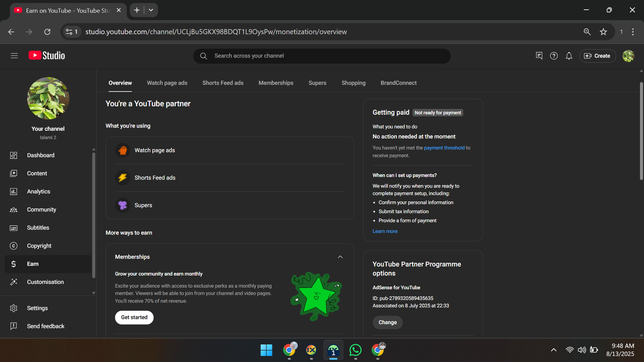Open the Chrome three-dot menu

point(633,32)
